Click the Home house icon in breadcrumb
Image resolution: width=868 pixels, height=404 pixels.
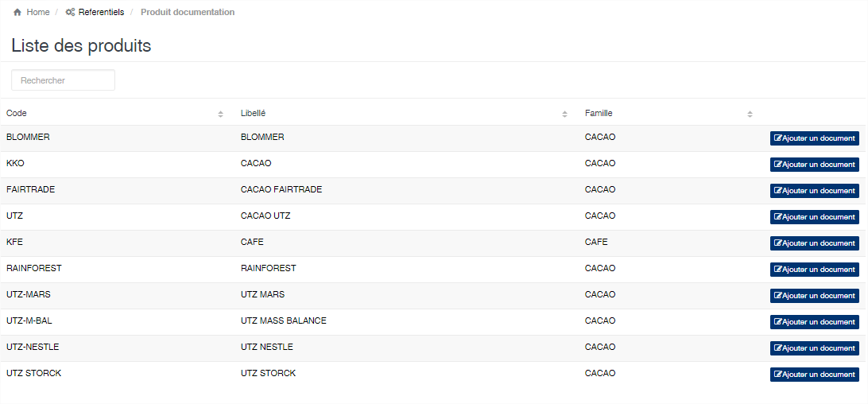[17, 12]
